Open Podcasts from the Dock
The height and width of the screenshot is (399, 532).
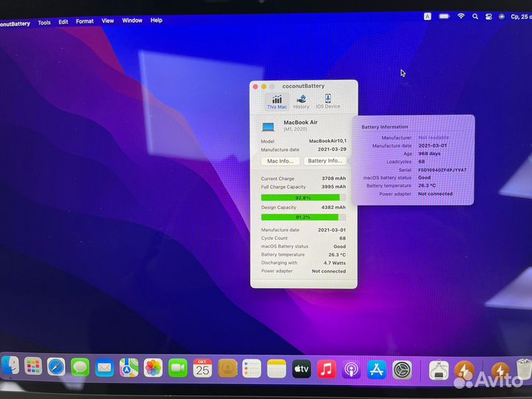(352, 369)
